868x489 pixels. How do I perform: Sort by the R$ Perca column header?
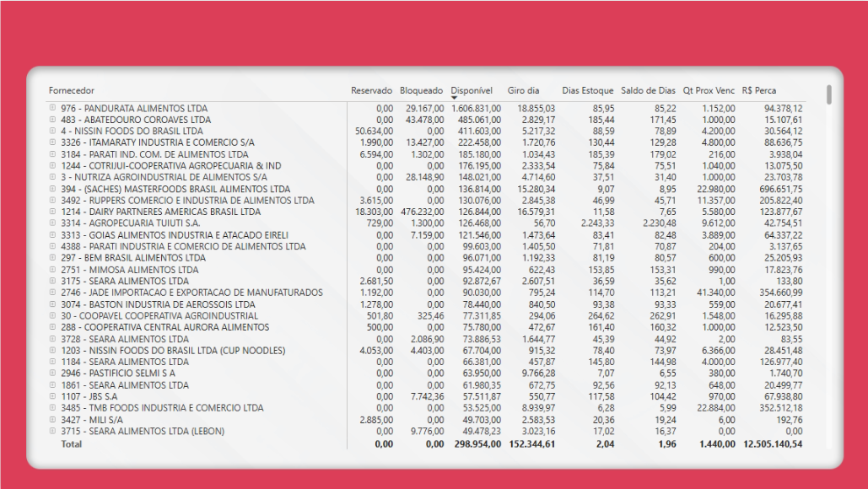pos(759,90)
